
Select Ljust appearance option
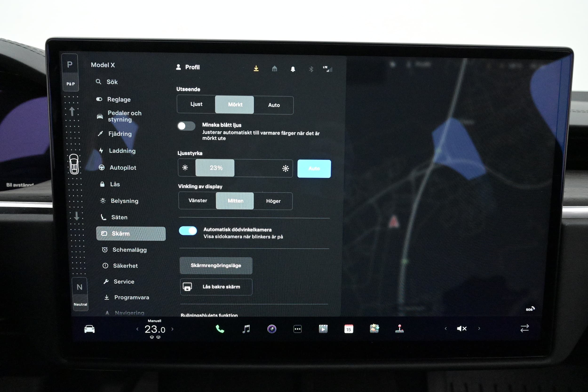tap(196, 104)
